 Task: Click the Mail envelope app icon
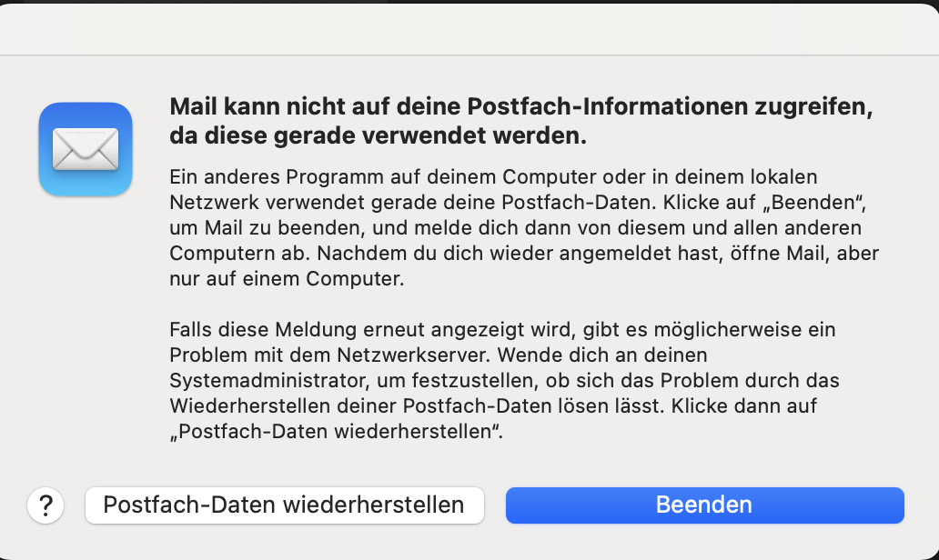86,149
